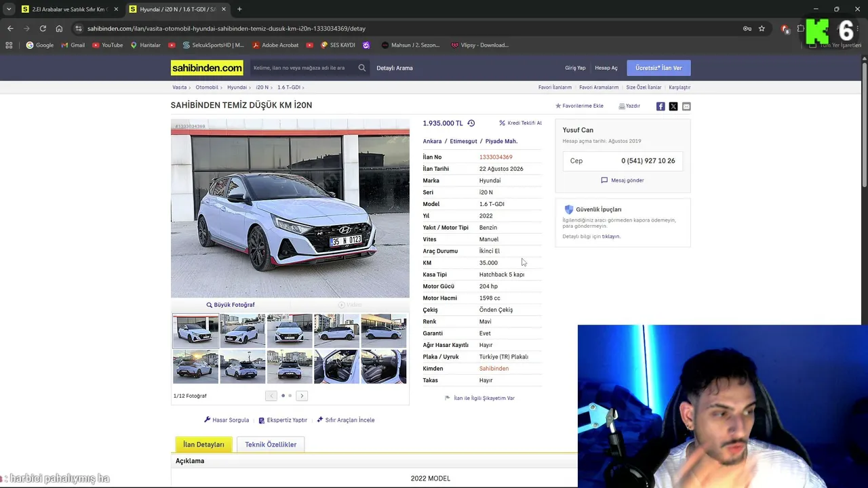Screen dimensions: 868x488
Task: Select the İlan Detayları tab
Action: (x=203, y=445)
